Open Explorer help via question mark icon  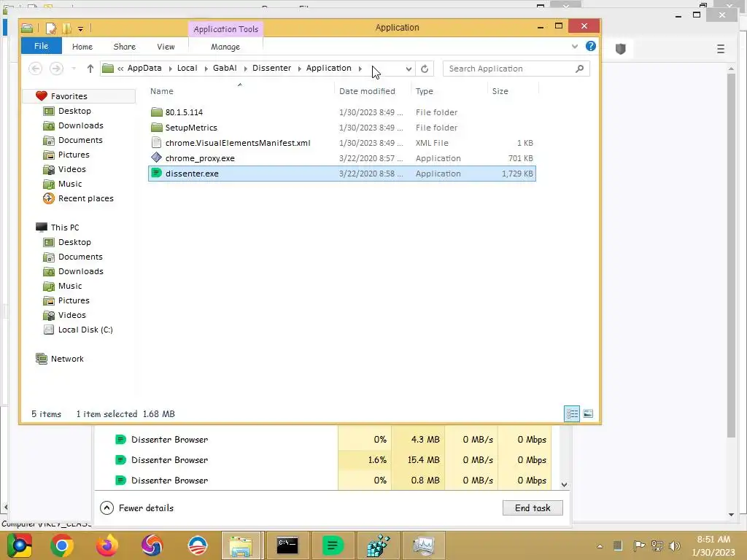tap(591, 46)
